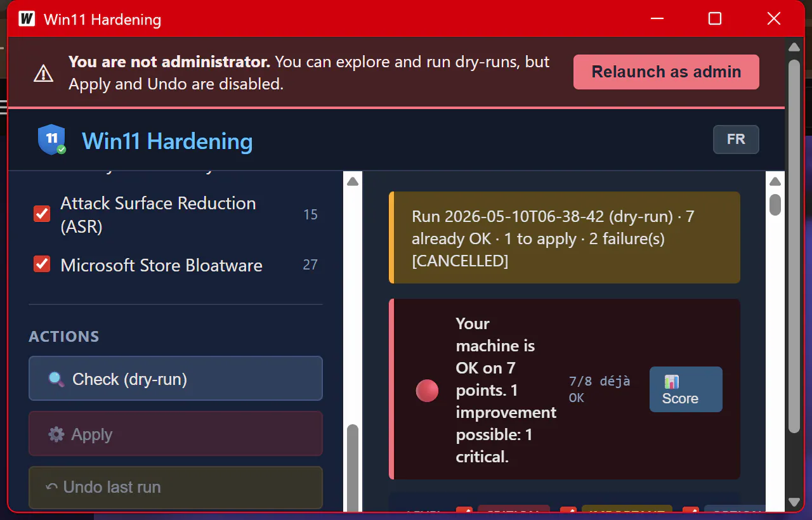This screenshot has width=812, height=520.
Task: Maximize the Win11 Hardening window
Action: click(715, 18)
